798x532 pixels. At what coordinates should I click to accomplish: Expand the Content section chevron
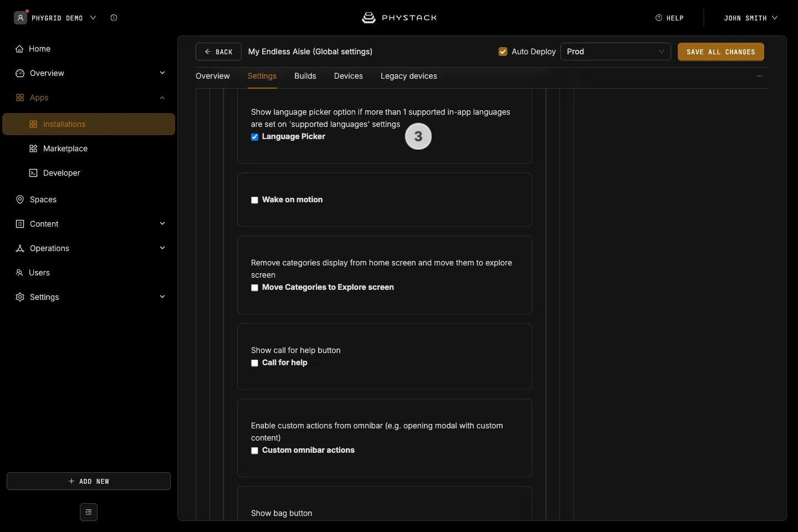point(162,224)
